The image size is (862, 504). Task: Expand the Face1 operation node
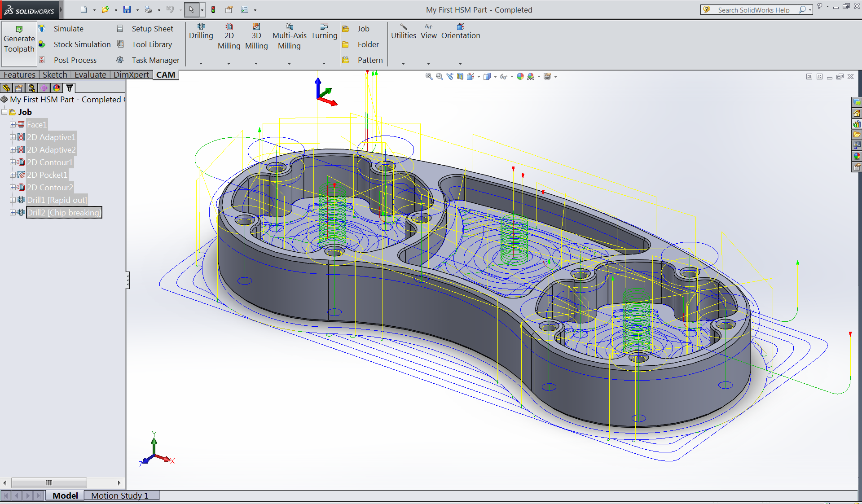(x=13, y=125)
